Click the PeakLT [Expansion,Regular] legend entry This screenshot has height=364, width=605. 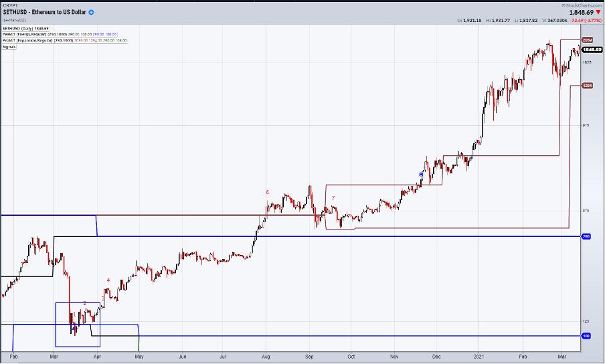[x=64, y=41]
